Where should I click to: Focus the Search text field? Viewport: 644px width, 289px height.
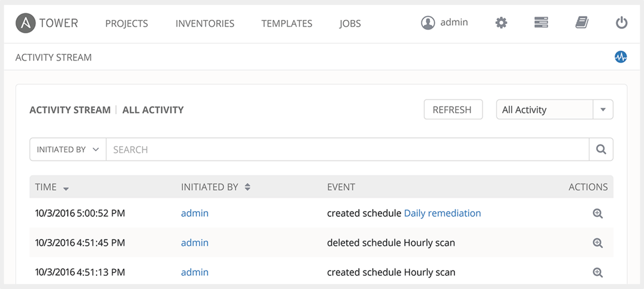coord(347,149)
